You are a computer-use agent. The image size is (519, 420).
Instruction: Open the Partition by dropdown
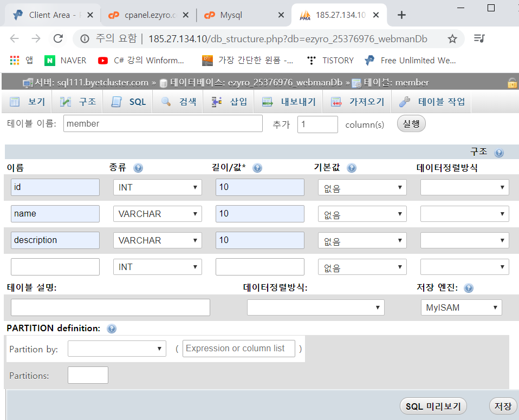[x=117, y=349]
